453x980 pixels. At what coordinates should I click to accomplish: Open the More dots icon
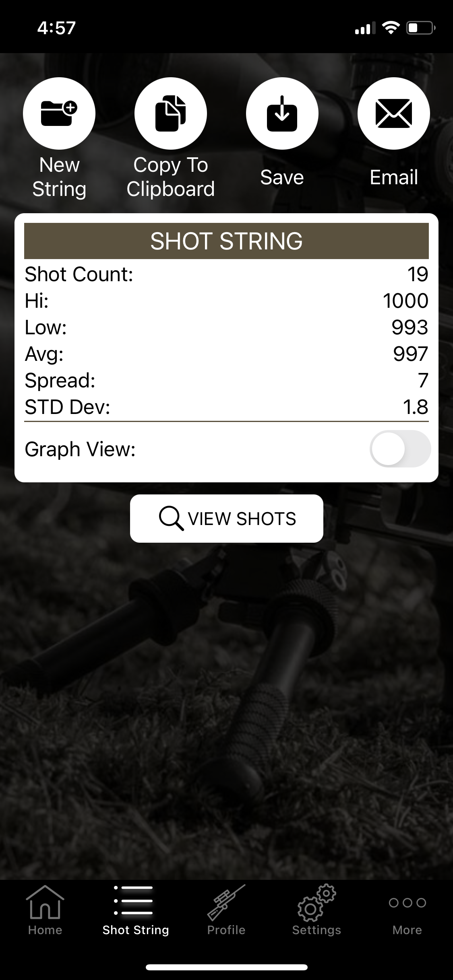[x=407, y=902]
